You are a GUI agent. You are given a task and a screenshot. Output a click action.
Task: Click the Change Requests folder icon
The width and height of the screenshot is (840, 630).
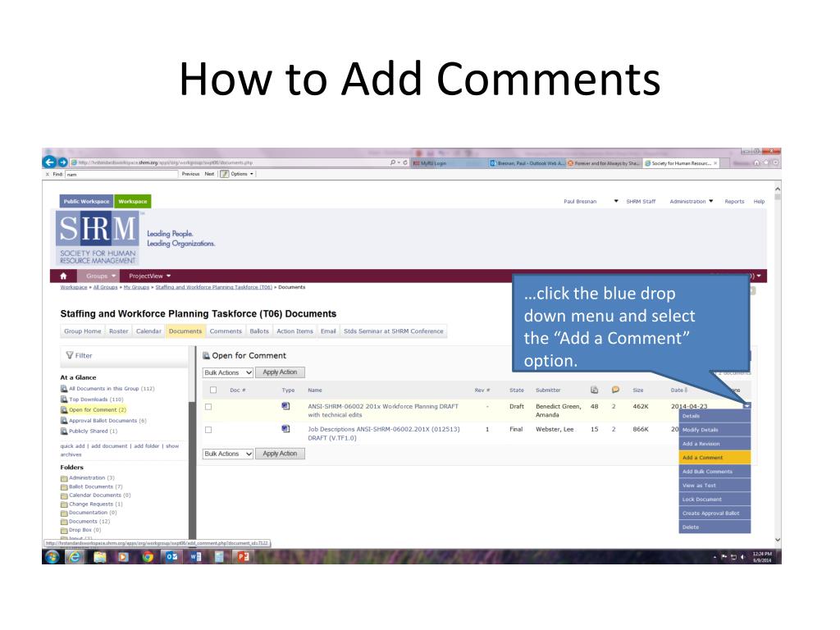pos(64,504)
